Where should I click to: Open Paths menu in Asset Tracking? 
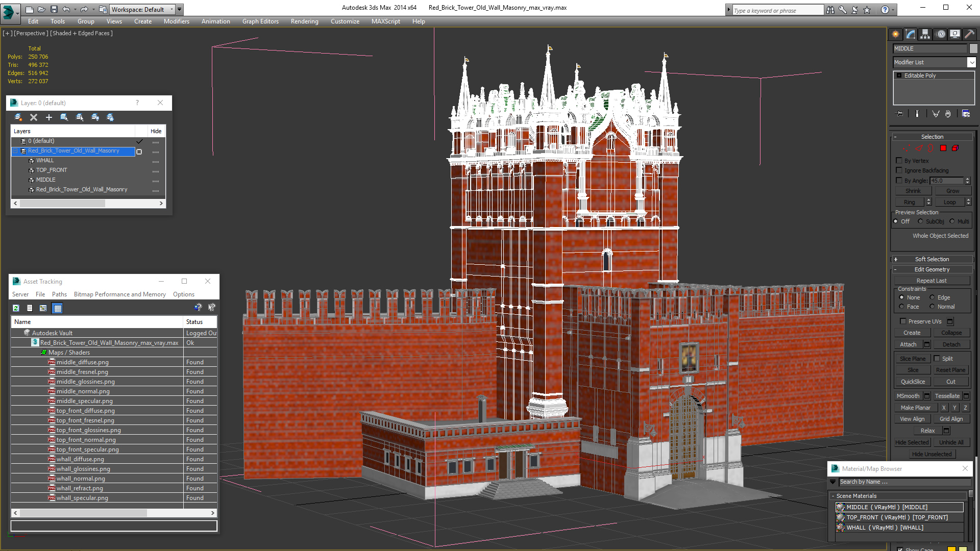(59, 294)
